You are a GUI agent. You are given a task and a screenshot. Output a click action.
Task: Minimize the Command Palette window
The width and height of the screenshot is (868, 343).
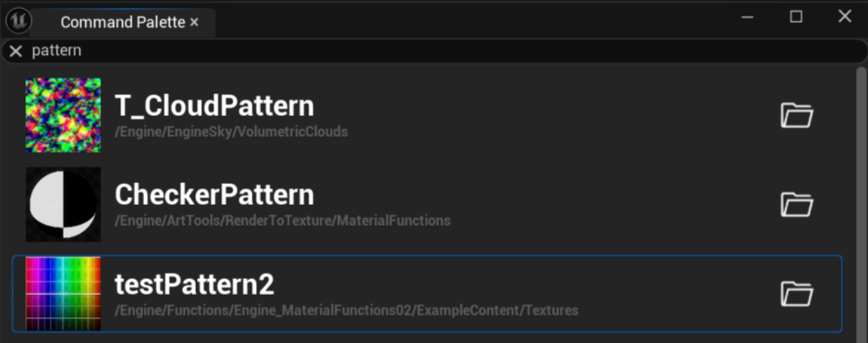(x=748, y=18)
